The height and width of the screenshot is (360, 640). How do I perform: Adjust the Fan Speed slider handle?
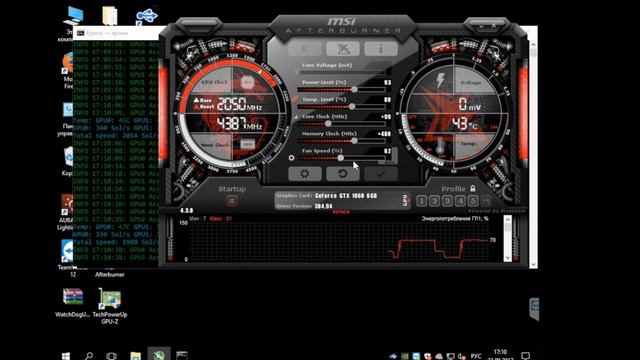[x=340, y=158]
